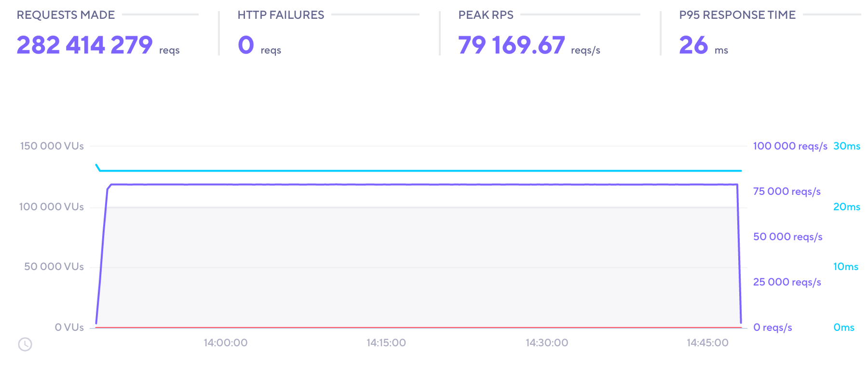Click the clock icon below the chart

25,344
